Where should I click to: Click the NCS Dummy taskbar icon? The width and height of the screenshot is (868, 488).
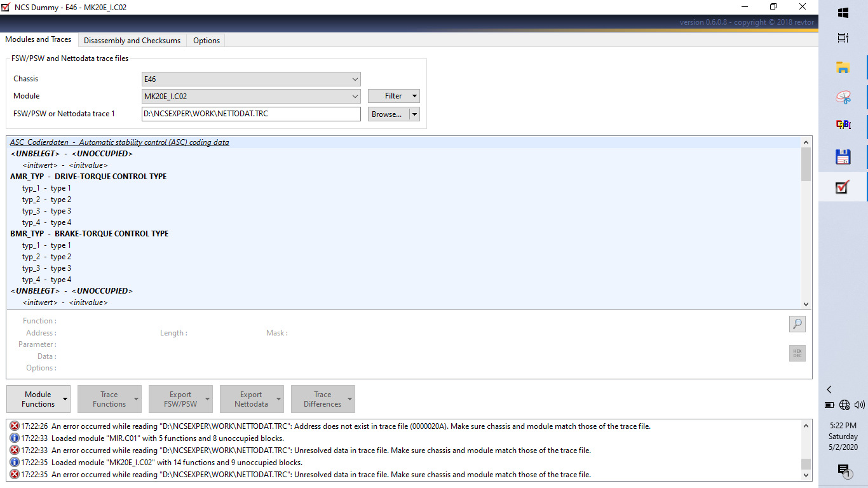tap(843, 187)
